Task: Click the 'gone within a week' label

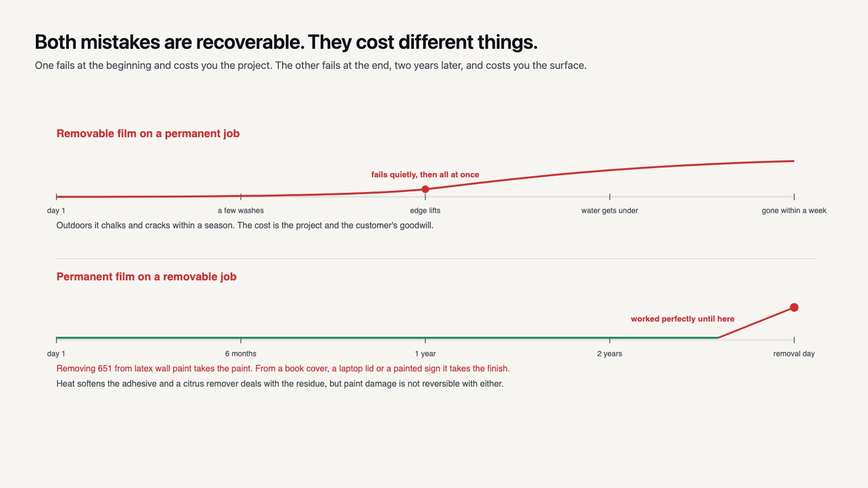Action: [794, 210]
